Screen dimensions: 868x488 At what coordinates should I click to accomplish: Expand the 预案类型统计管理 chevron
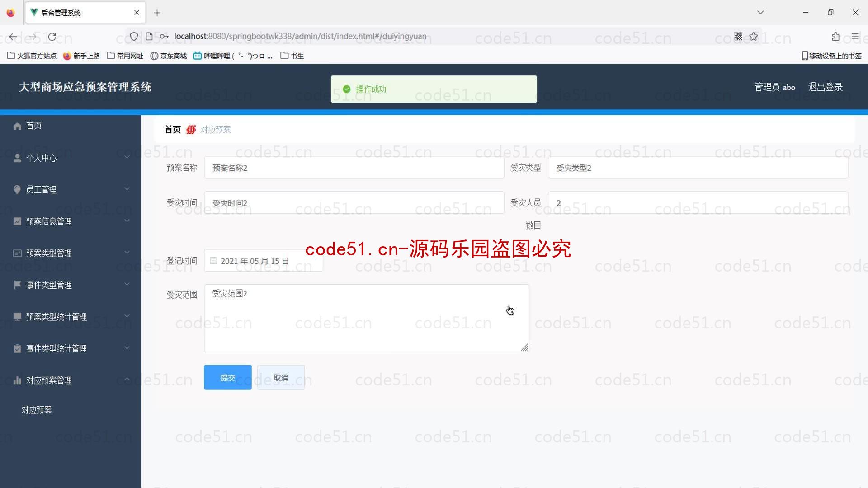click(127, 316)
